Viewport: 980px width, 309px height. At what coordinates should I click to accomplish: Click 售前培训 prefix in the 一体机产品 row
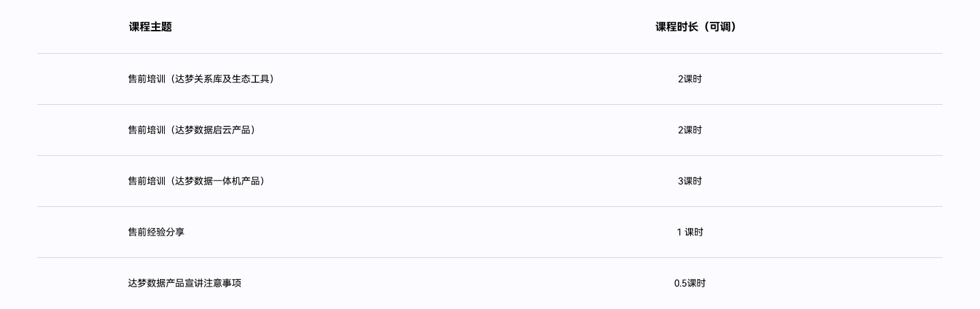coord(146,181)
